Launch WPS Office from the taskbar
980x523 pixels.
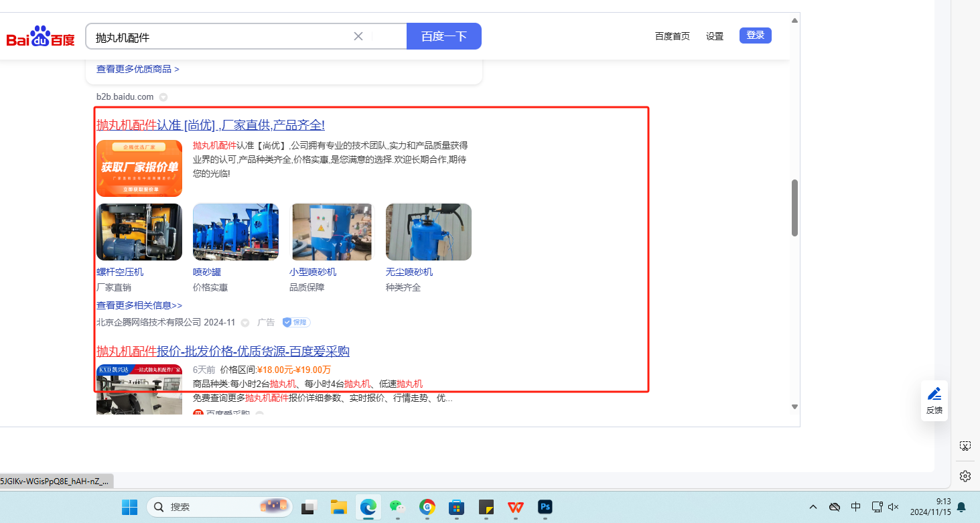(515, 507)
